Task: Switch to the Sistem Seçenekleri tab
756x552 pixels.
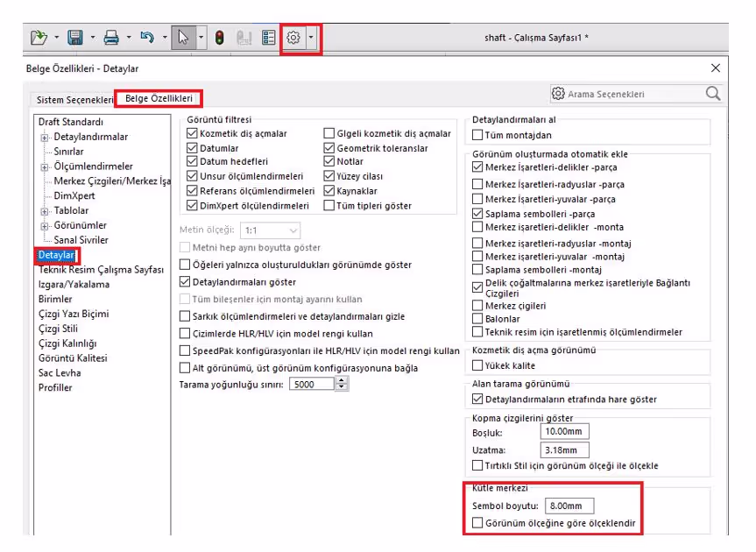Action: (74, 100)
